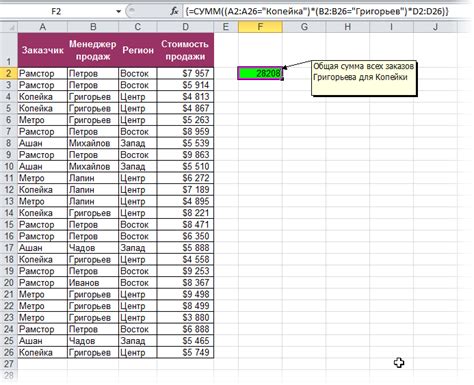Screen dimensions: 474x385
Task: Click Ашан cell in row 25
Action: [43, 341]
